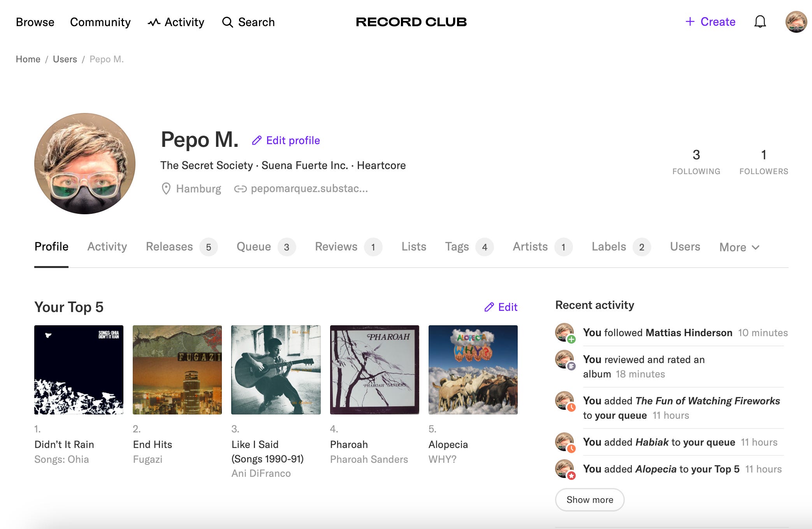Click the location pin icon near Hamburg
The image size is (812, 529).
coord(166,189)
